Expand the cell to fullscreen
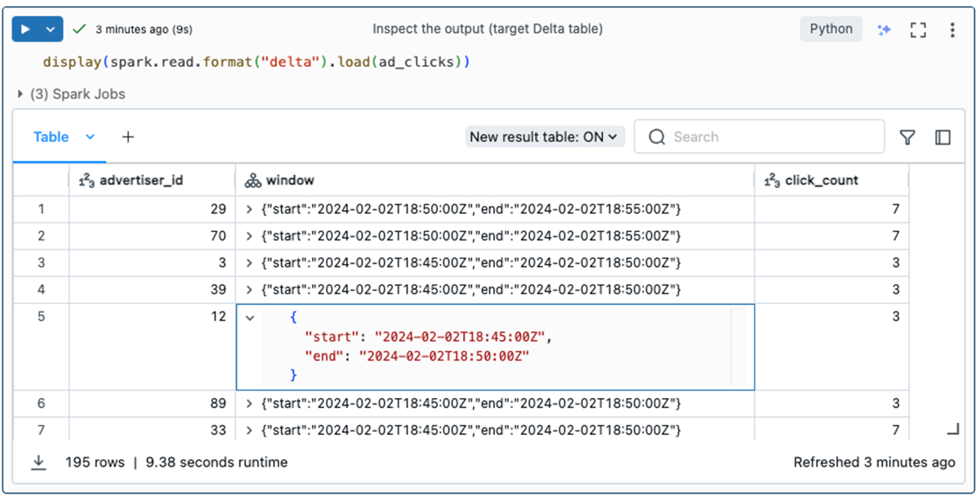 pyautogui.click(x=918, y=29)
